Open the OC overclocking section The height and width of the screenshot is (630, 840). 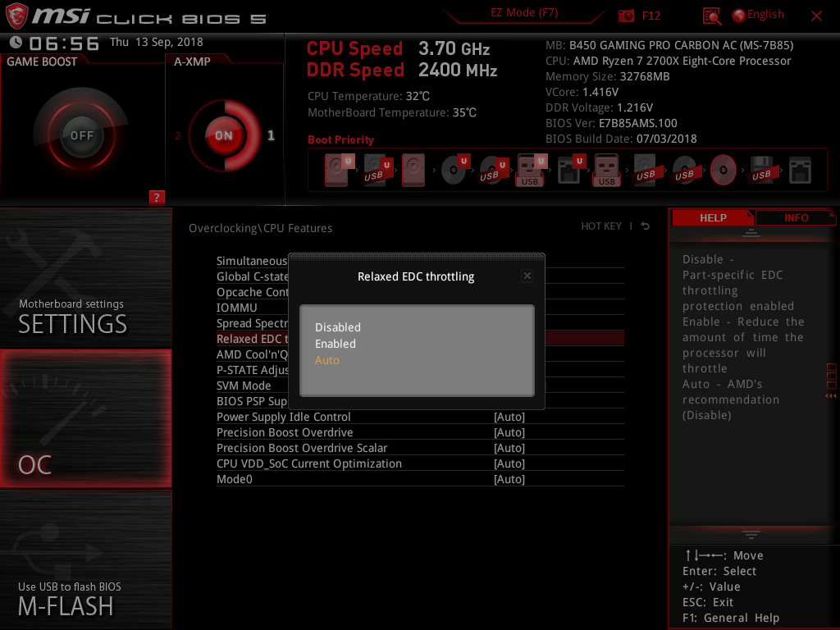pos(85,418)
